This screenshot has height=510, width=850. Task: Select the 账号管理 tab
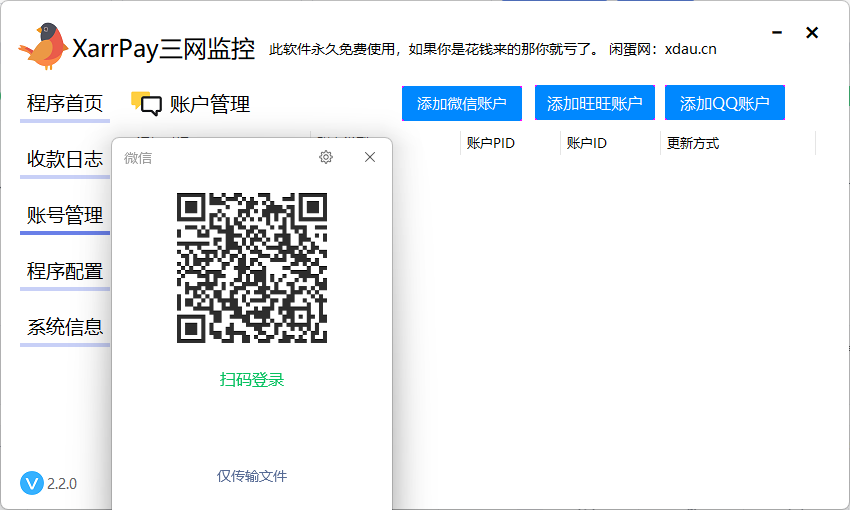tap(65, 216)
